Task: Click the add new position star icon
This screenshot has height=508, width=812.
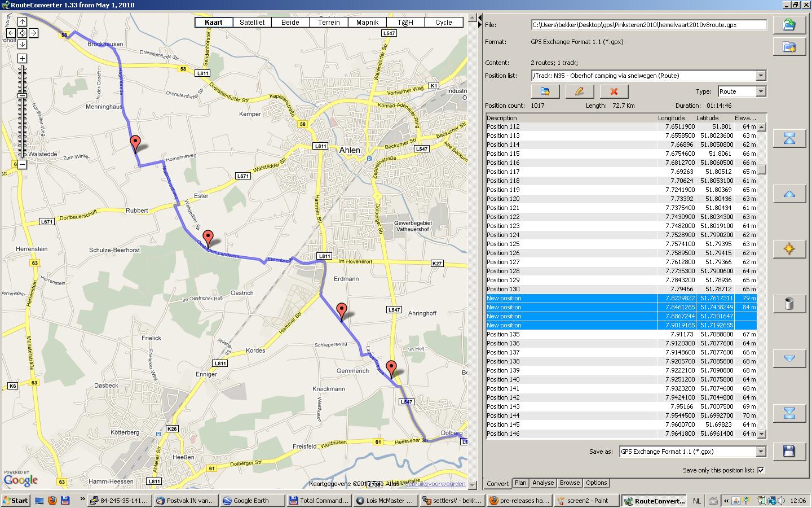Action: pyautogui.click(x=789, y=249)
